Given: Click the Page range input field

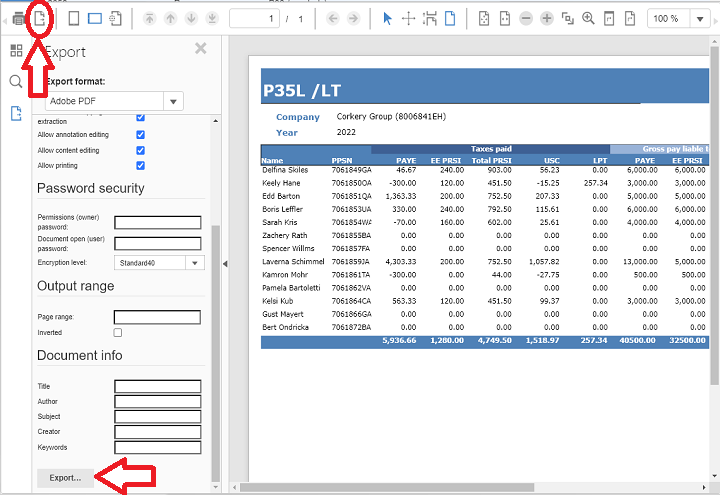Looking at the screenshot, I should (157, 317).
